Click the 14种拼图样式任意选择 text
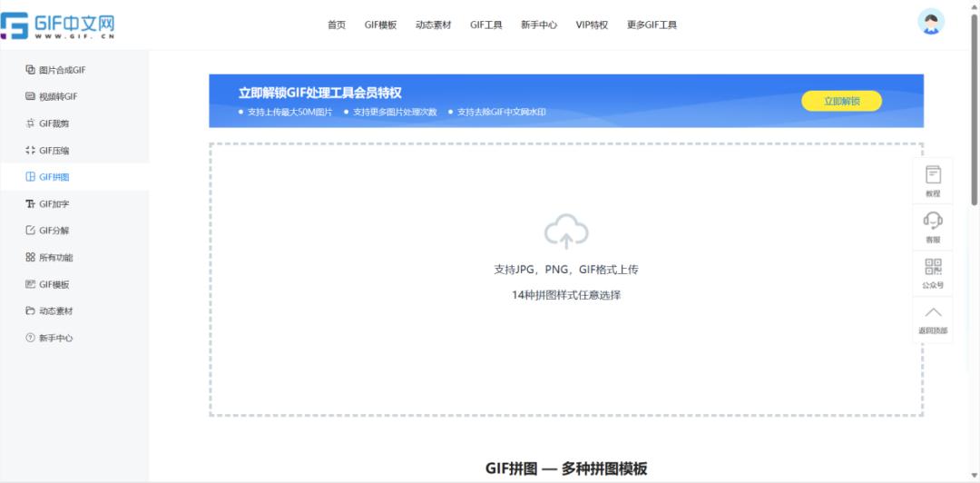Screen dimensions: 980x483 point(566,295)
